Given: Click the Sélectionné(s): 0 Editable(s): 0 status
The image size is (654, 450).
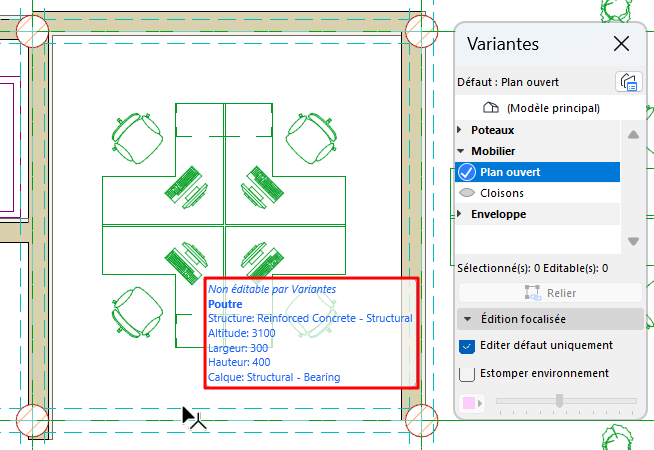Looking at the screenshot, I should tap(533, 268).
